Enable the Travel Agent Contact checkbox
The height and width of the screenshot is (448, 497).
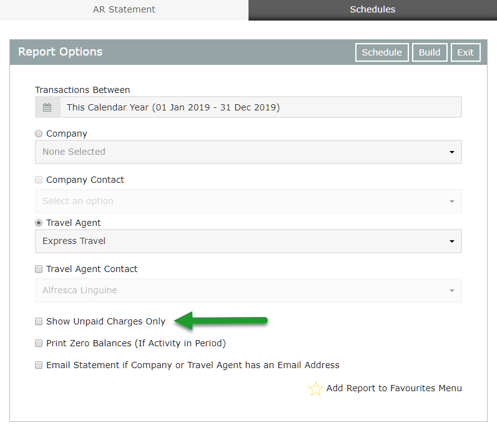pos(39,269)
